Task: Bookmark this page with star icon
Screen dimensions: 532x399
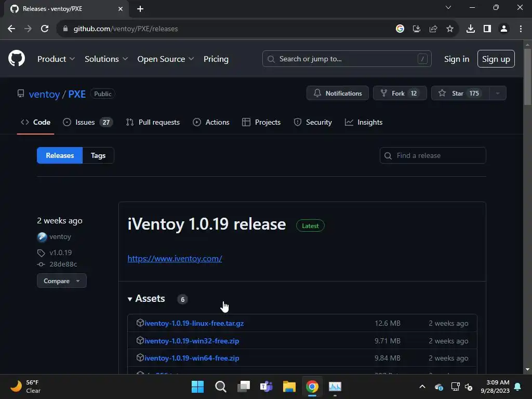Action: tap(450, 29)
